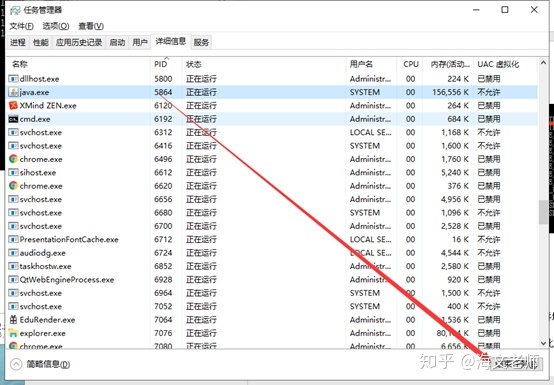Switch to the 进程 tab
The image size is (554, 385).
[x=18, y=42]
